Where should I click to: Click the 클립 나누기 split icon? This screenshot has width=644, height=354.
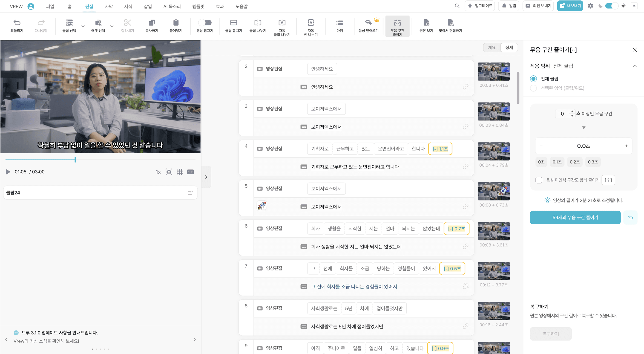pos(258,23)
